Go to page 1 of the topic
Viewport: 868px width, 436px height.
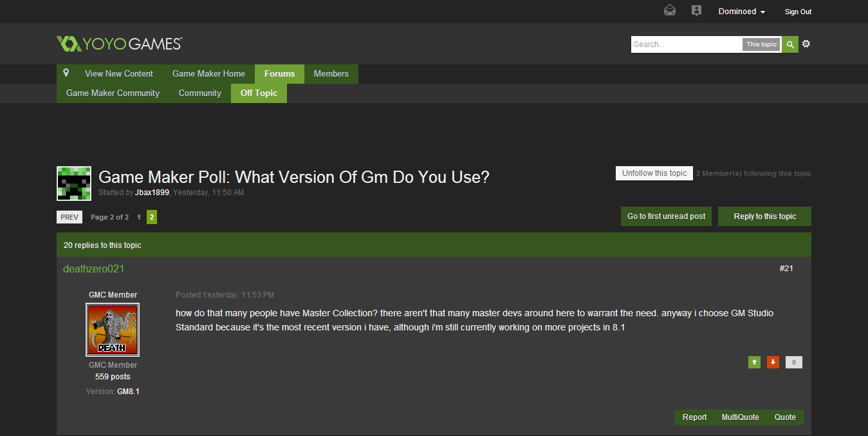click(139, 217)
